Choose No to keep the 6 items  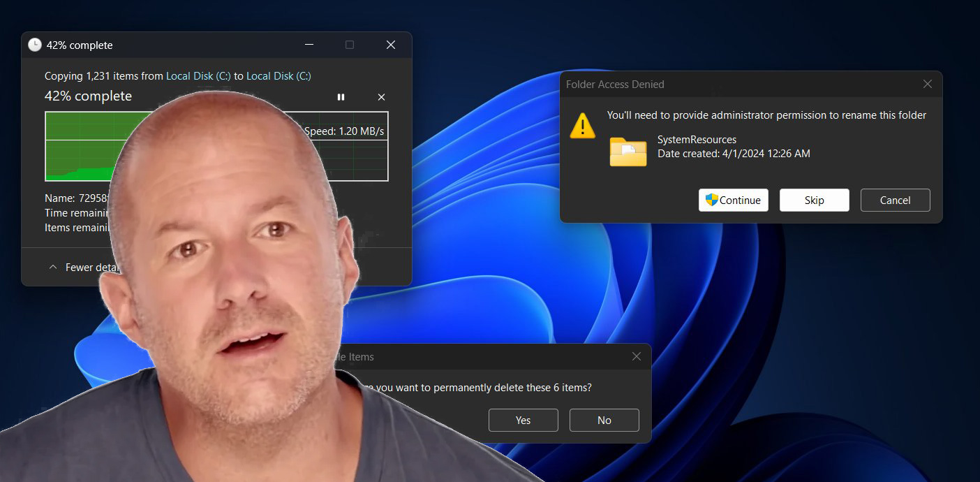coord(604,421)
